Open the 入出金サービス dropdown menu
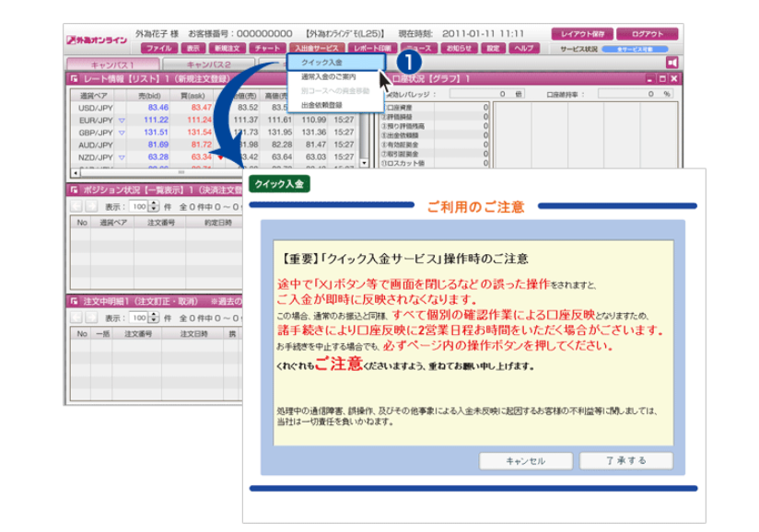Viewport: 759px width, 532px height. tap(317, 47)
